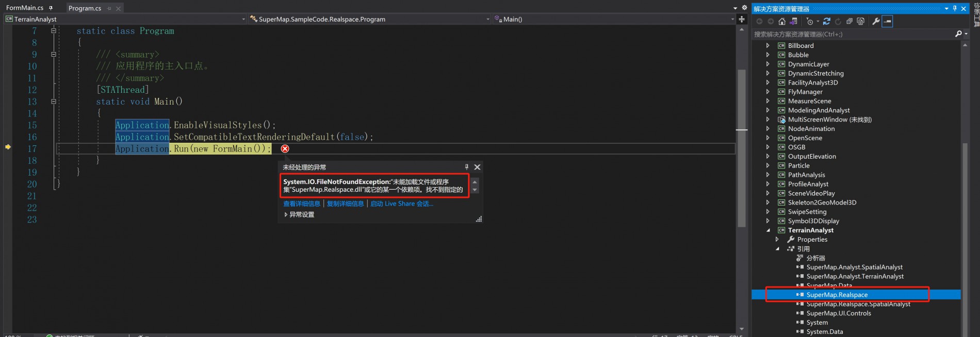Screen dimensions: 980x337
Task: Select the PathAnalysis project
Action: click(x=807, y=175)
